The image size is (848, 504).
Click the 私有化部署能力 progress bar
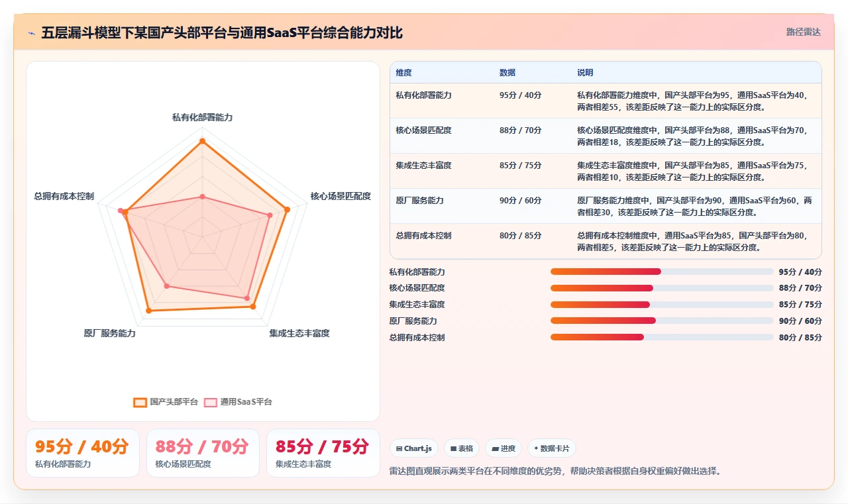coord(662,272)
